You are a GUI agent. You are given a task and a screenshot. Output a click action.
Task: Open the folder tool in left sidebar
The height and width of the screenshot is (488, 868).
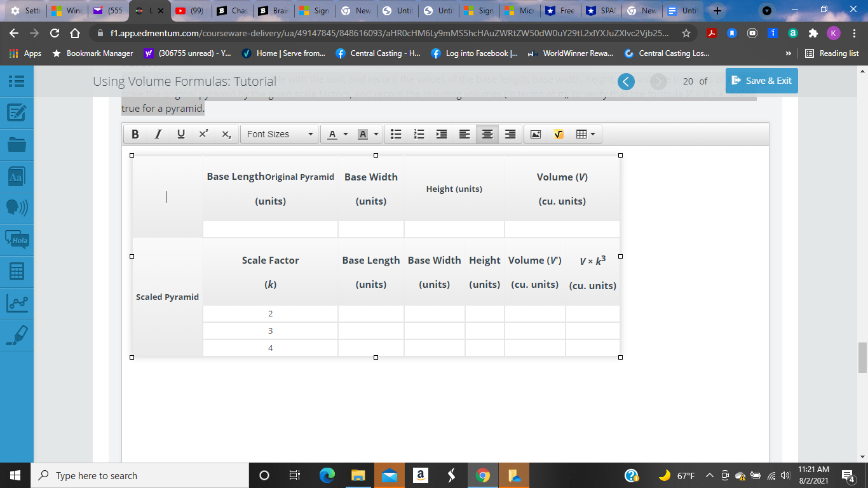[17, 145]
